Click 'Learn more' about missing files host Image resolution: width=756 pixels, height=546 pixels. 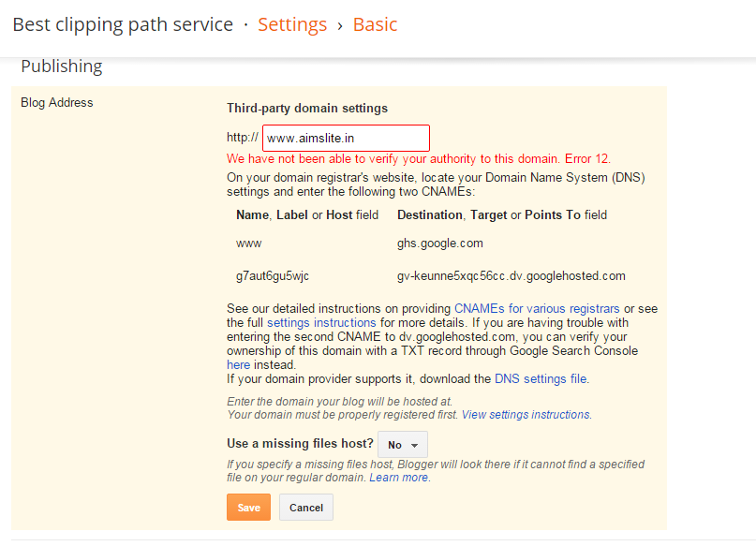[x=399, y=477]
